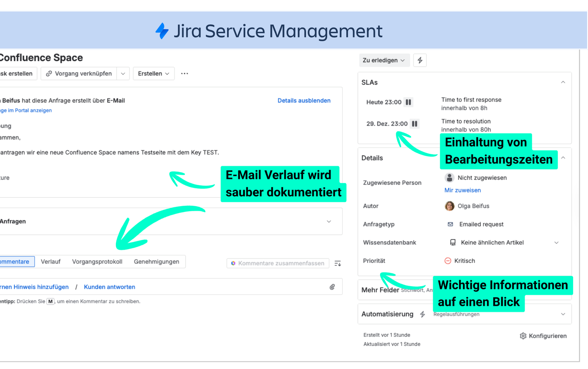Image resolution: width=588 pixels, height=369 pixels.
Task: Click the Olga Beifus avatar
Action: pos(449,206)
